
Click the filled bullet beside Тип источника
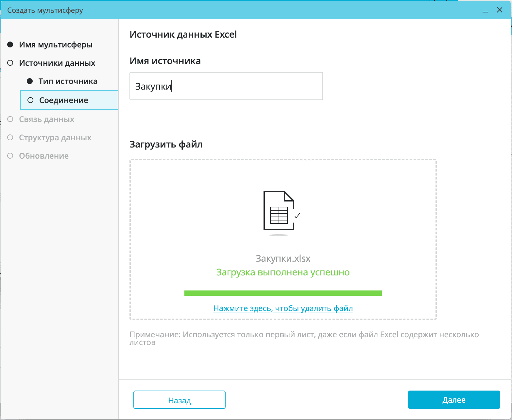30,81
